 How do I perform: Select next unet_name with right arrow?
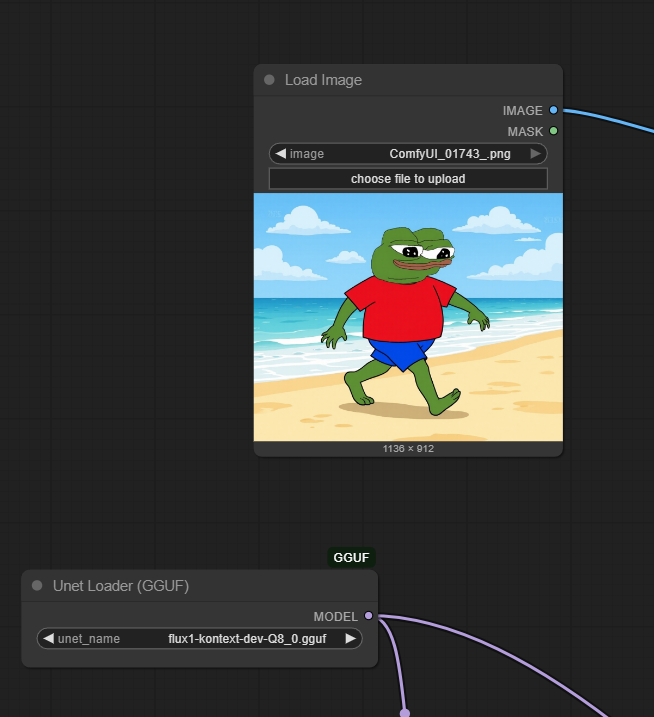coord(350,638)
